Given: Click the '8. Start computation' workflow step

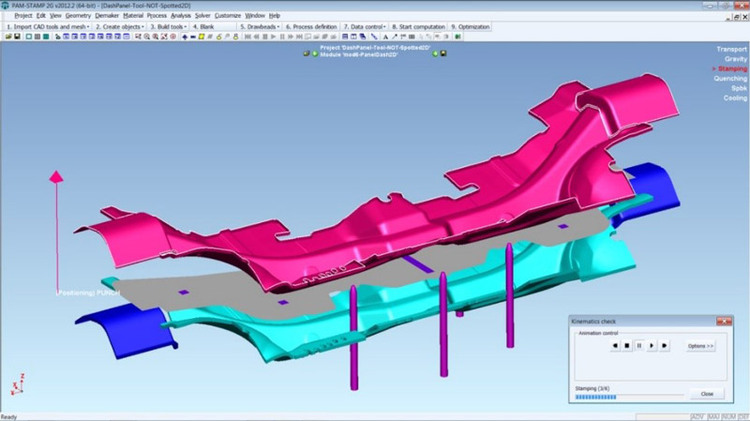Looking at the screenshot, I should pos(418,26).
